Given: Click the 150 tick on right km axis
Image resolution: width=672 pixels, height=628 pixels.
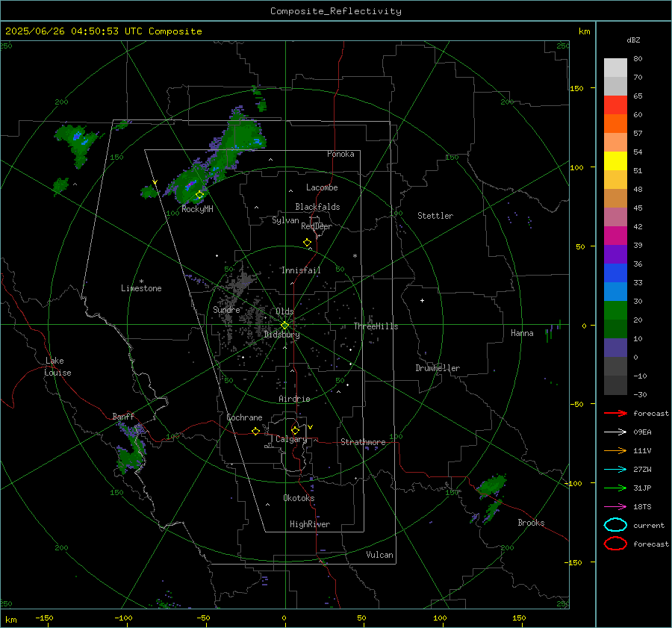Looking at the screenshot, I should (x=577, y=88).
